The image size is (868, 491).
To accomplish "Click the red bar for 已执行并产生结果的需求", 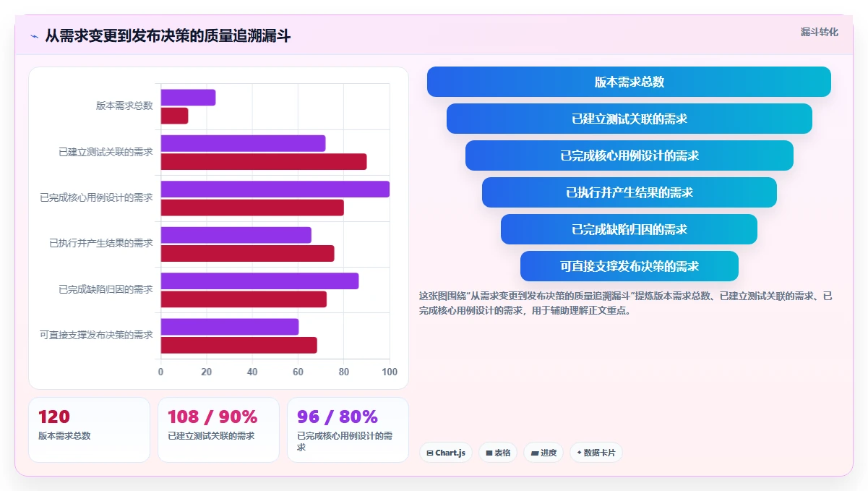I will [247, 254].
